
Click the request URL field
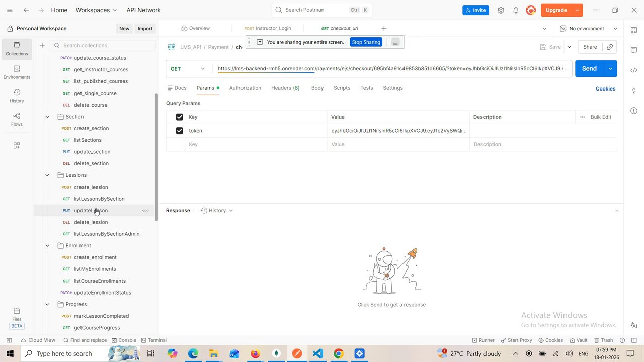click(x=392, y=69)
